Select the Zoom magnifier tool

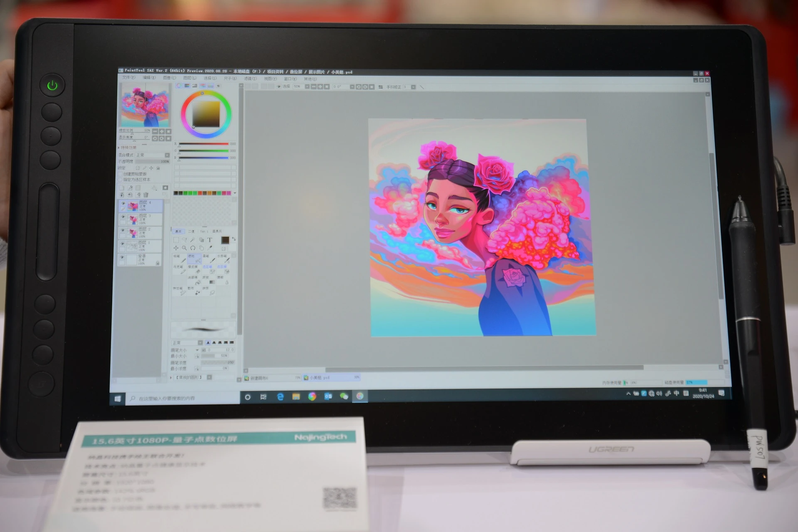(184, 248)
